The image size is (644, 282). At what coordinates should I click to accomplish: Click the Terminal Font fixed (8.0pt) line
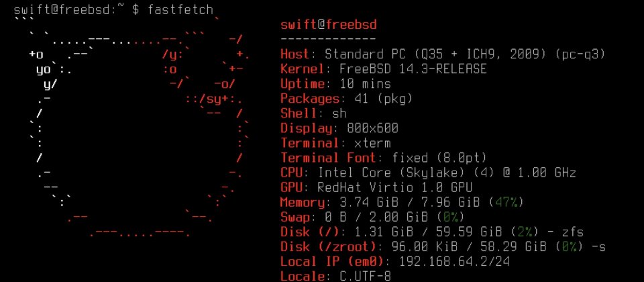click(384, 158)
